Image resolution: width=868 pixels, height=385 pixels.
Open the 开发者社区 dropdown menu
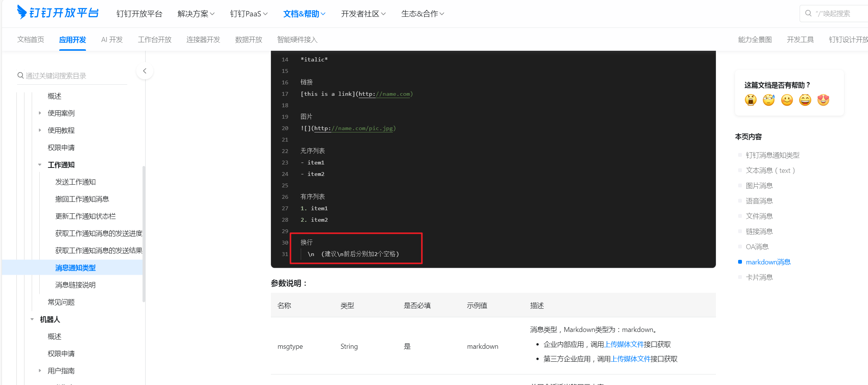[363, 14]
